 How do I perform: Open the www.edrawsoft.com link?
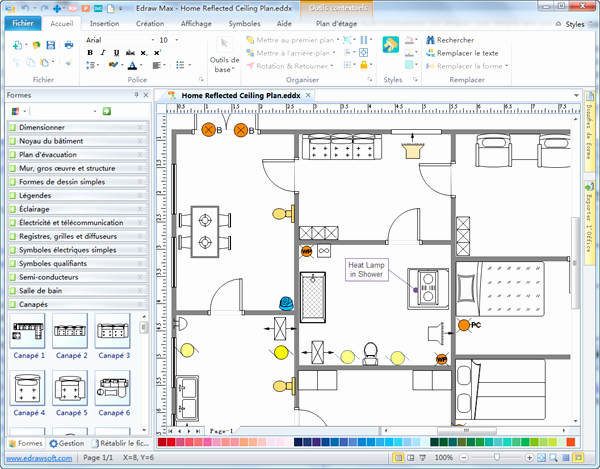coord(39,458)
